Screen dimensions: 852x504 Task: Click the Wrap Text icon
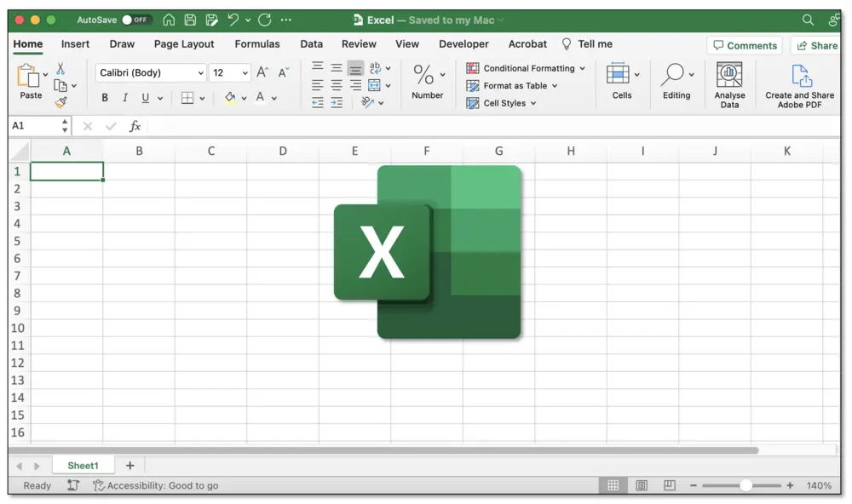(x=375, y=68)
